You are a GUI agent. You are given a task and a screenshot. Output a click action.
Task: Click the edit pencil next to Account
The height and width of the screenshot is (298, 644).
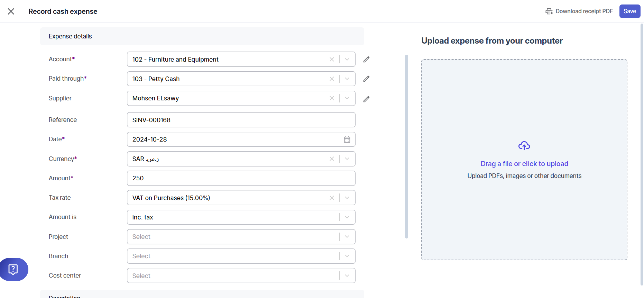[x=366, y=60]
